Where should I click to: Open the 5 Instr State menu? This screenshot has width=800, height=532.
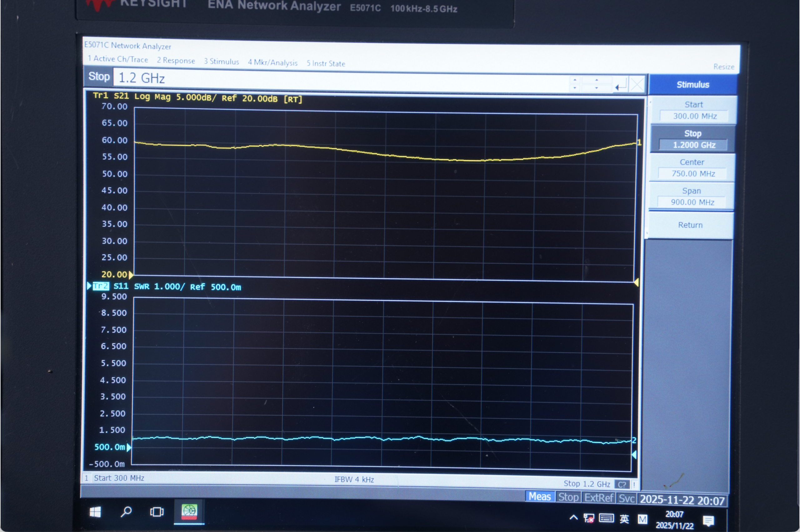(326, 63)
